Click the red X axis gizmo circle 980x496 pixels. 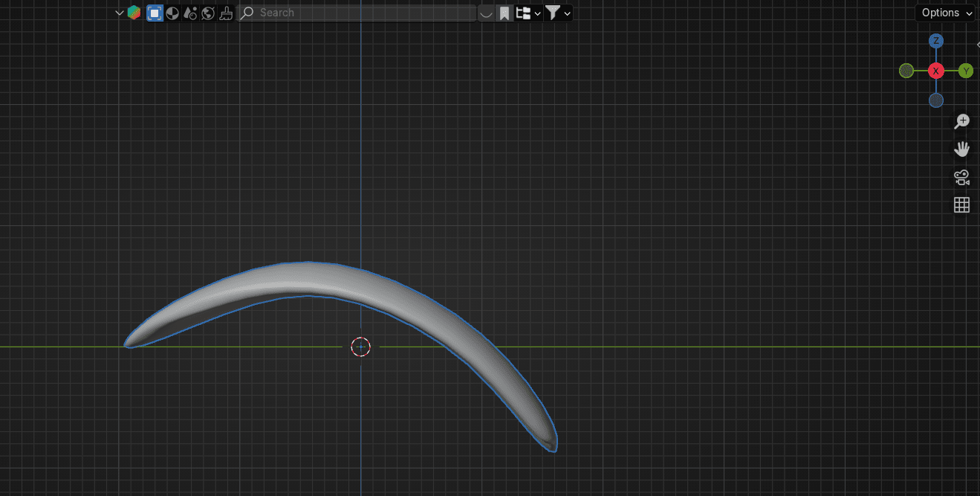click(936, 71)
